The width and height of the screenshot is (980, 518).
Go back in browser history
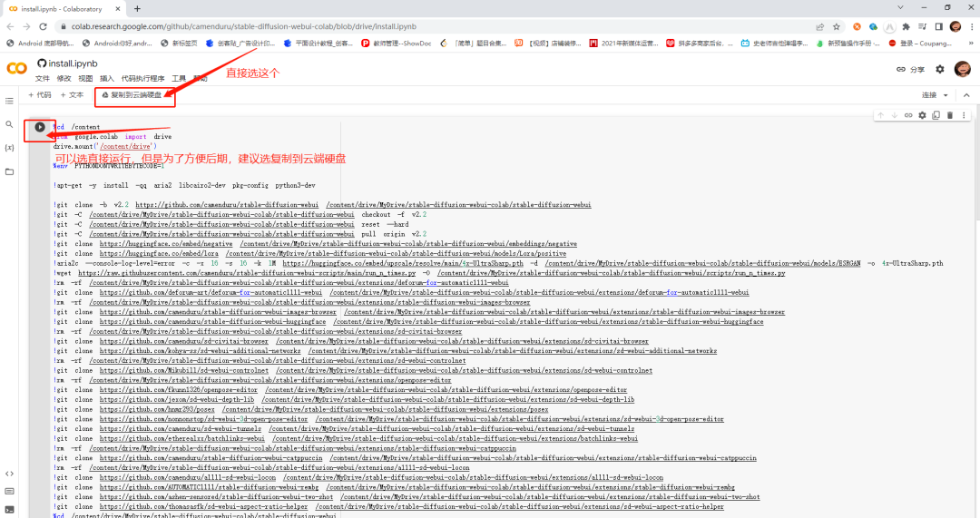point(10,26)
